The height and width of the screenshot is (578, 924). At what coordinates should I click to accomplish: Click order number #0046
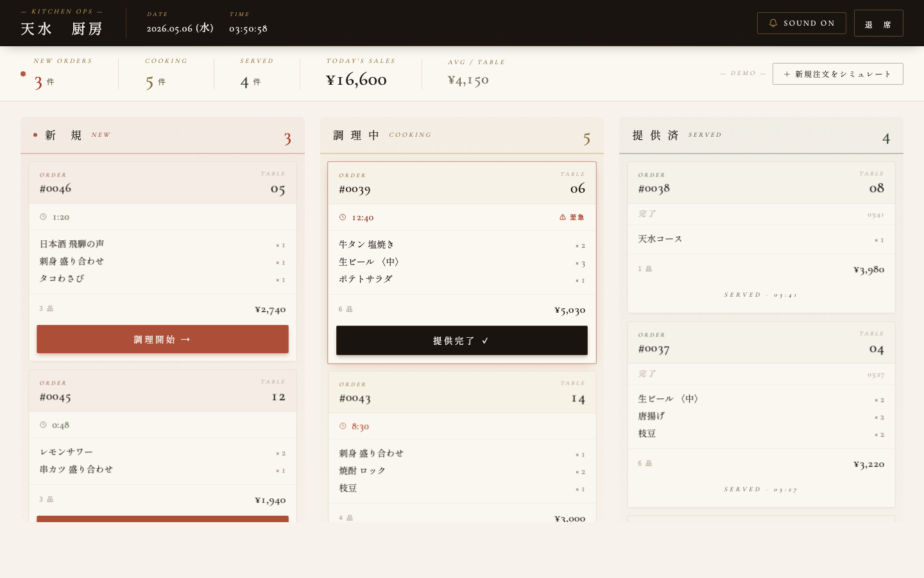[55, 188]
